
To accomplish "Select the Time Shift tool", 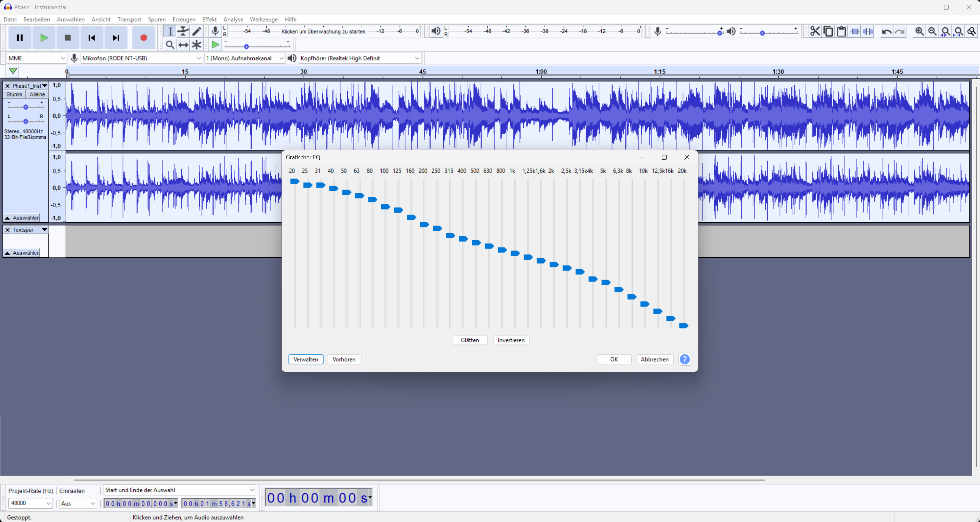I will click(x=183, y=44).
